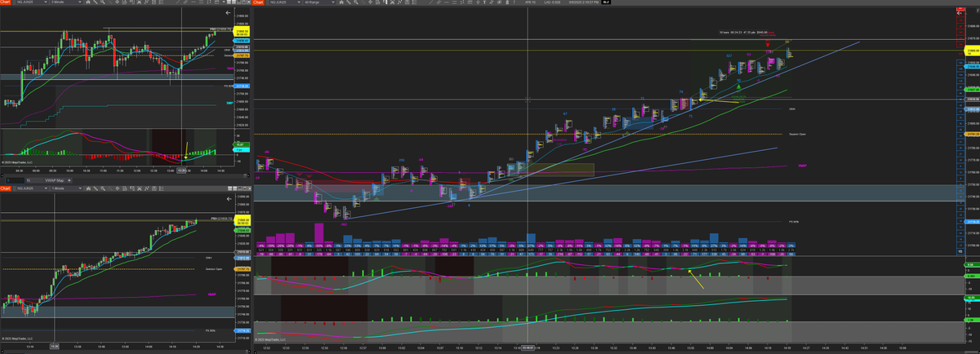Open 1 Minute interval dropdown in bottom-left chart
The image size is (980, 354).
pyautogui.click(x=66, y=188)
